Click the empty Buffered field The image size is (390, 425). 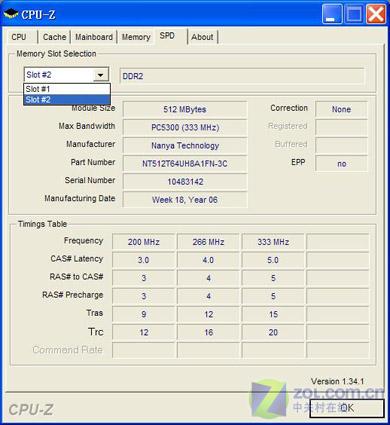[x=341, y=146]
